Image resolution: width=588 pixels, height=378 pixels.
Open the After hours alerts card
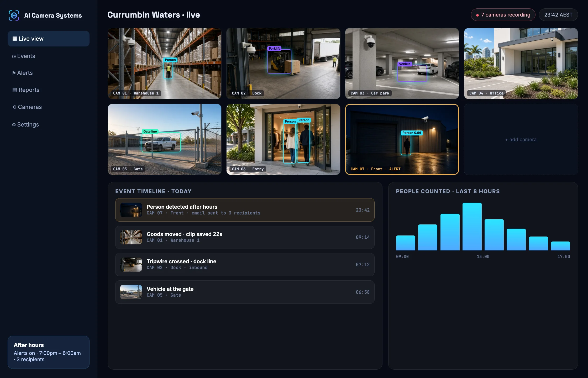point(49,352)
